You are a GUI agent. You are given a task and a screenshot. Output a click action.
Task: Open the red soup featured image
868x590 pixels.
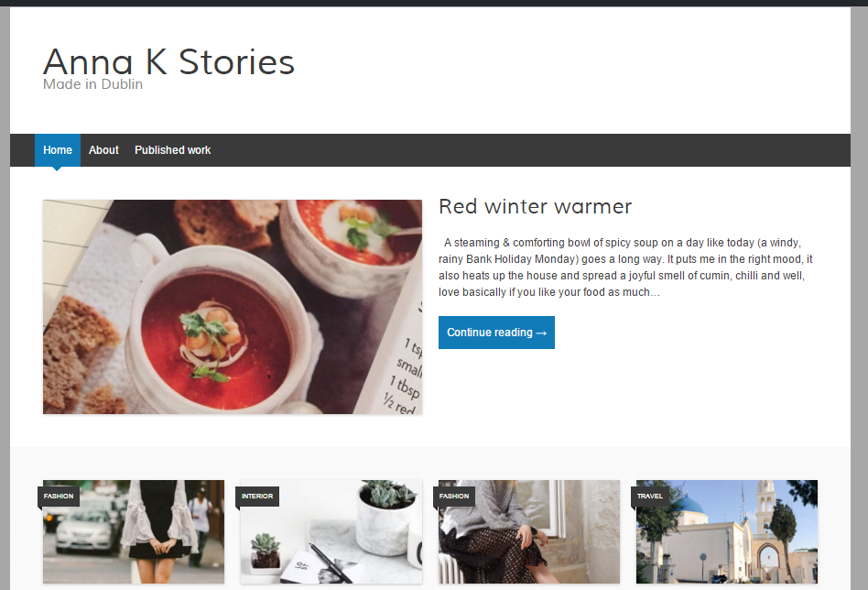233,307
